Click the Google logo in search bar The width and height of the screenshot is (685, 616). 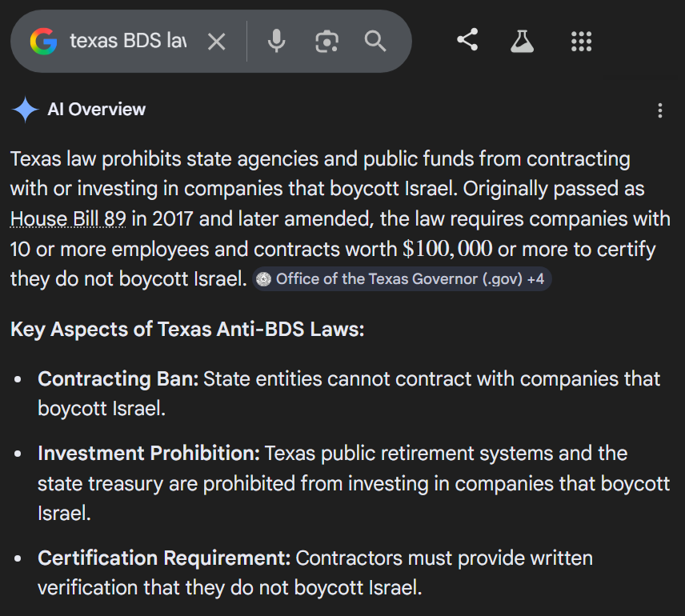[x=44, y=42]
